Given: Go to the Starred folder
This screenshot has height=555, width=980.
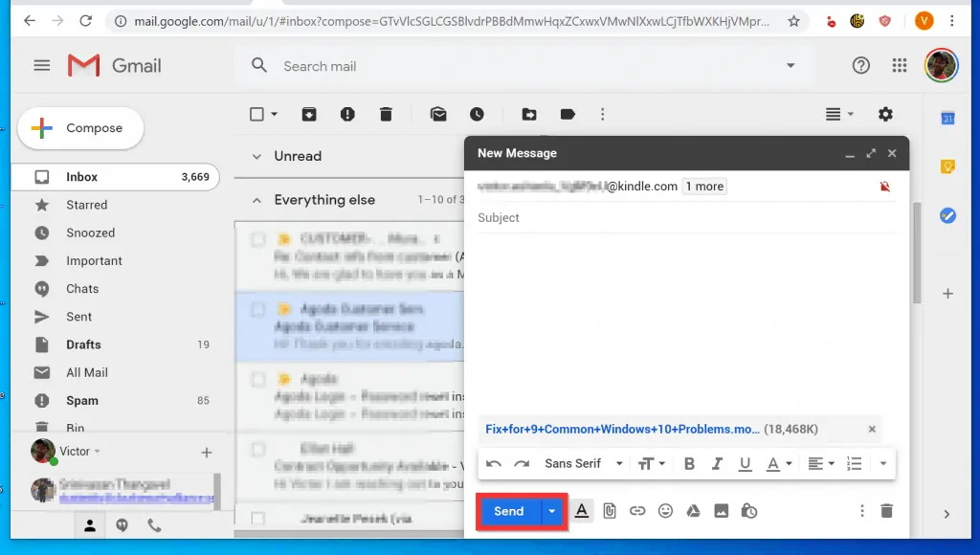Looking at the screenshot, I should click(x=86, y=205).
